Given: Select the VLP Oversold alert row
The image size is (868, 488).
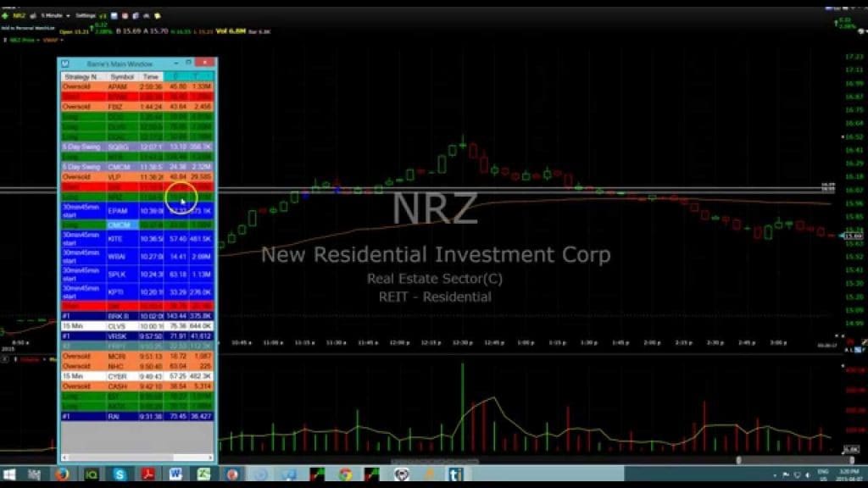Looking at the screenshot, I should pos(137,177).
